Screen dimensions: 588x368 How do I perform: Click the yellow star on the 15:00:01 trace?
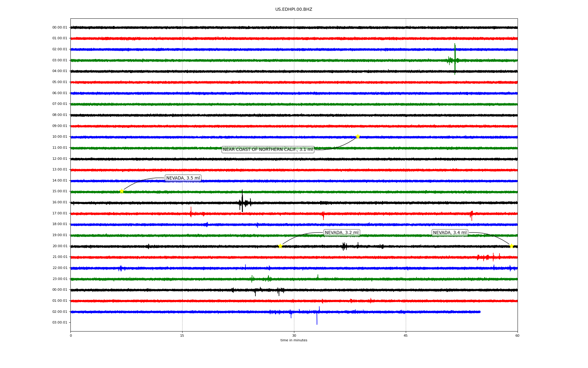point(122,191)
